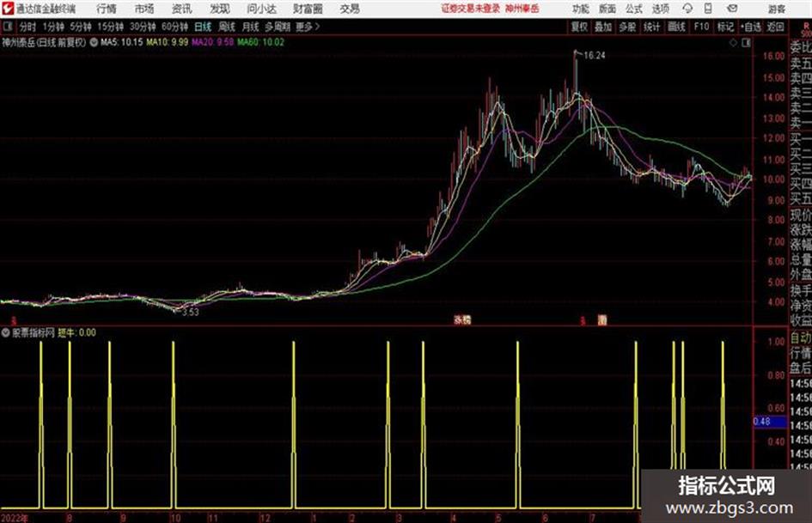Click the 换手 row in quote panel
Screen dimensions: 812x523
(x=801, y=290)
